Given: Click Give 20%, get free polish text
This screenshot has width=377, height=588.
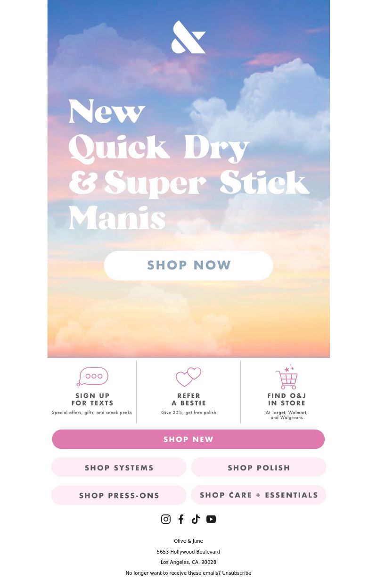Looking at the screenshot, I should click(x=188, y=413).
